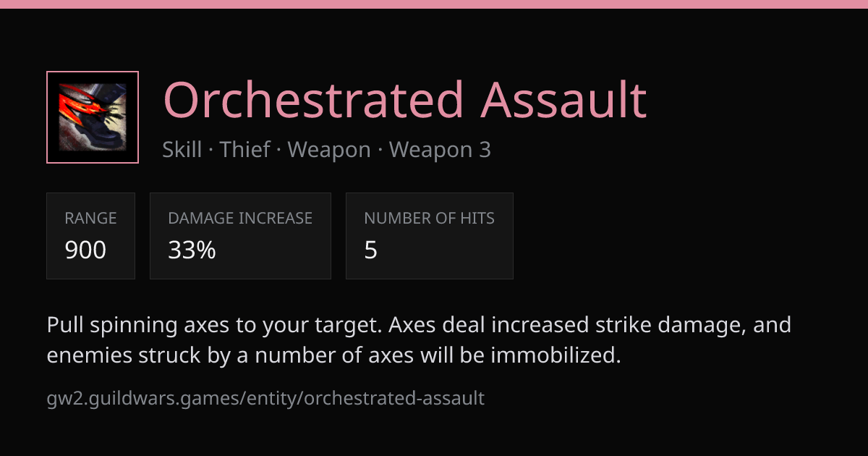868x456 pixels.
Task: Select the 33% damage value
Action: click(x=192, y=250)
